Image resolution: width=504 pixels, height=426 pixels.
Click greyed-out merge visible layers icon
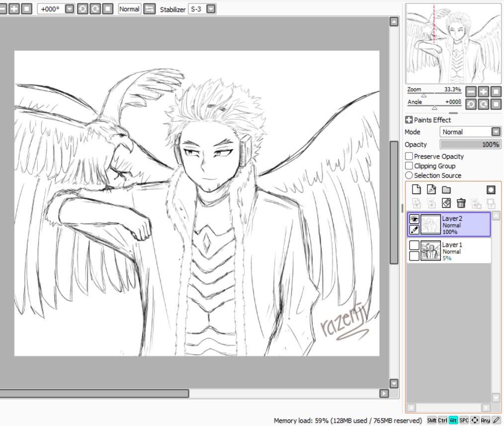click(x=476, y=203)
